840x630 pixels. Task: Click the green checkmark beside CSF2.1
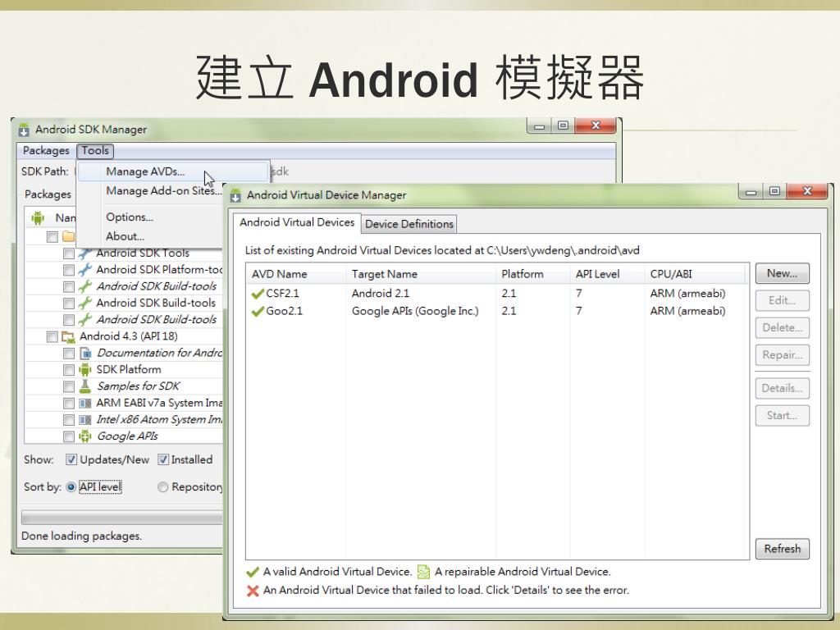click(258, 294)
